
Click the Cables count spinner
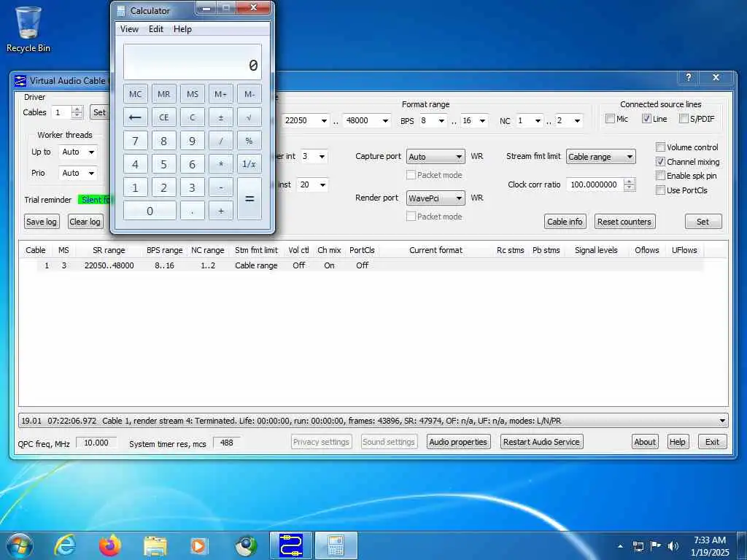tap(77, 112)
